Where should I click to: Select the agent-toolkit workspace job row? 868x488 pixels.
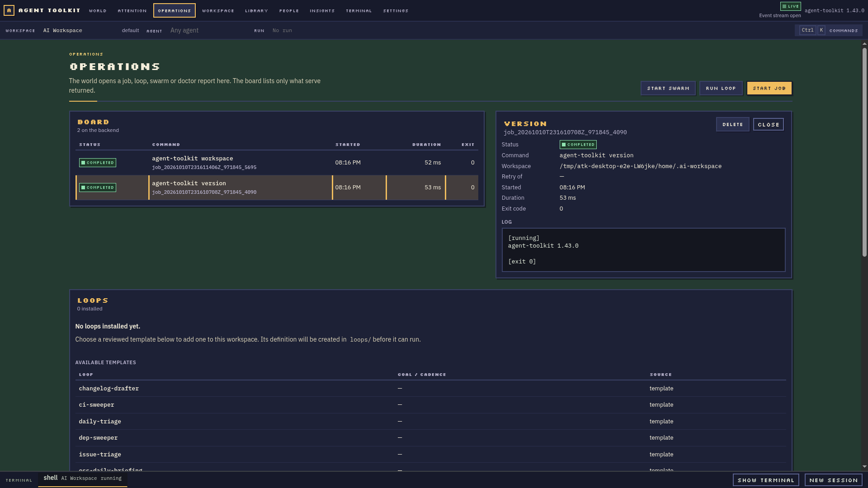pyautogui.click(x=277, y=163)
